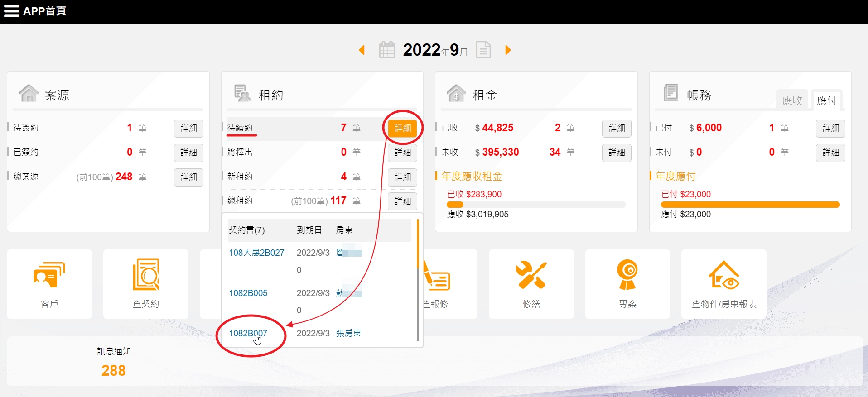The width and height of the screenshot is (868, 397).
Task: Go to next month arrow
Action: 508,50
